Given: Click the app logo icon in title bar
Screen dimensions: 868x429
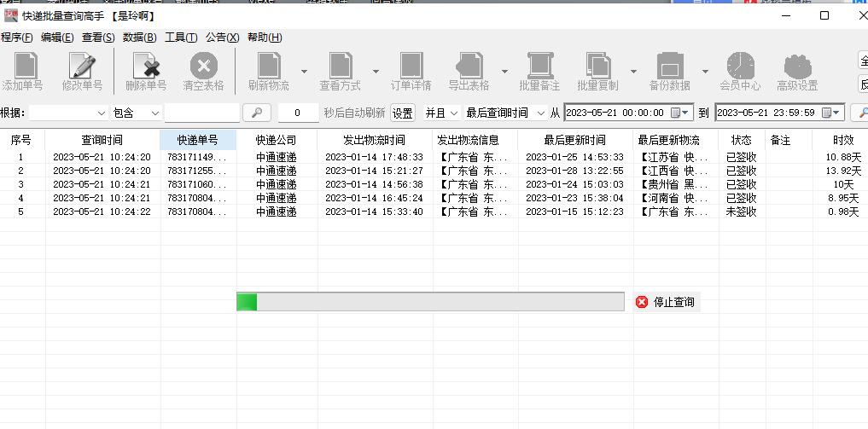Looking at the screenshot, I should coord(10,15).
